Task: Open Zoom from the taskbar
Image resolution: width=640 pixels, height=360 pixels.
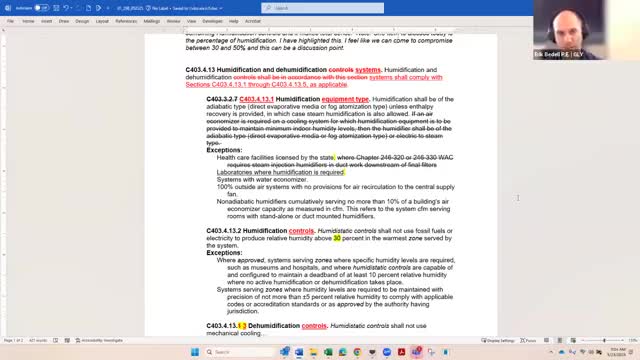Action: click(387, 352)
